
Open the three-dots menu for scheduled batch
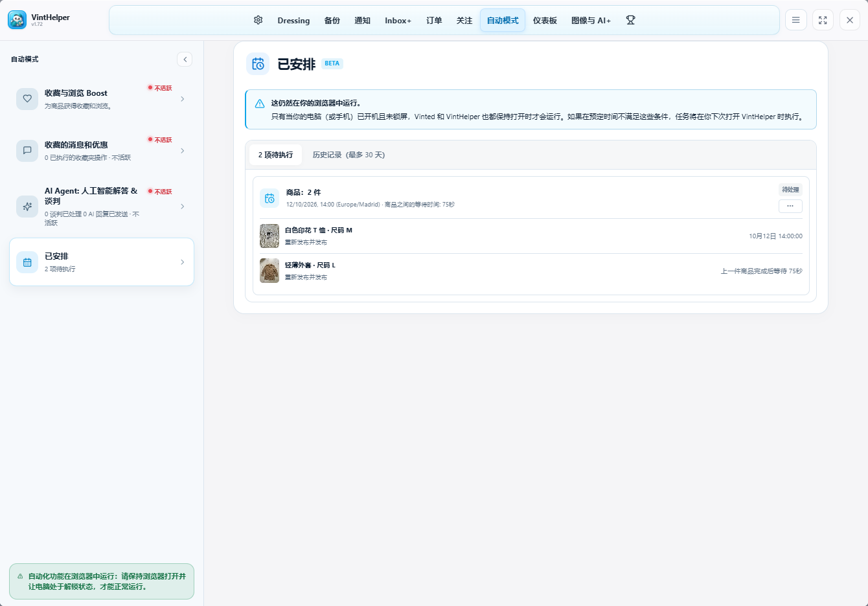coord(790,206)
